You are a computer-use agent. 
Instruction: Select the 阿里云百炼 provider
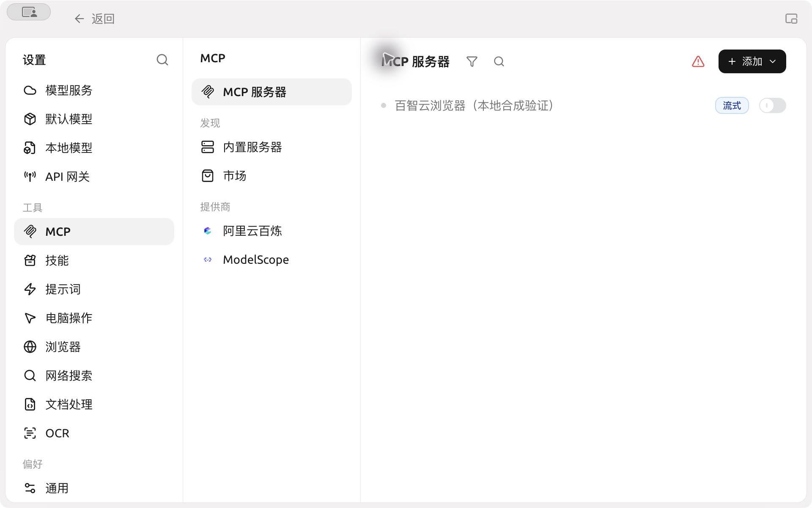[272, 231]
